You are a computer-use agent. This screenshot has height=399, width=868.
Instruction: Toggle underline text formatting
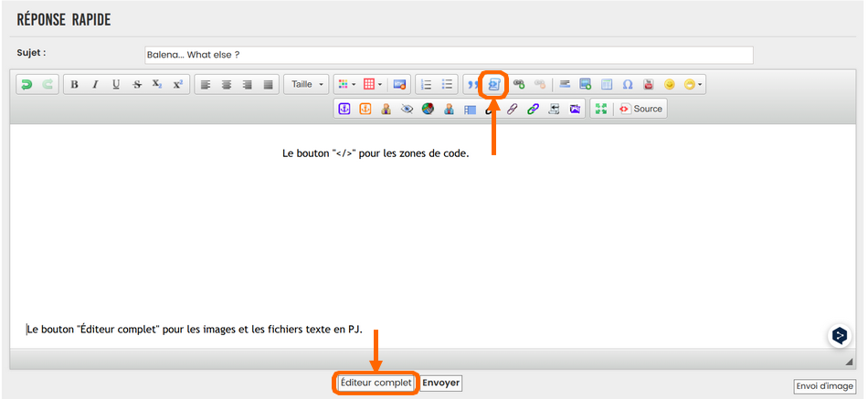pos(116,85)
